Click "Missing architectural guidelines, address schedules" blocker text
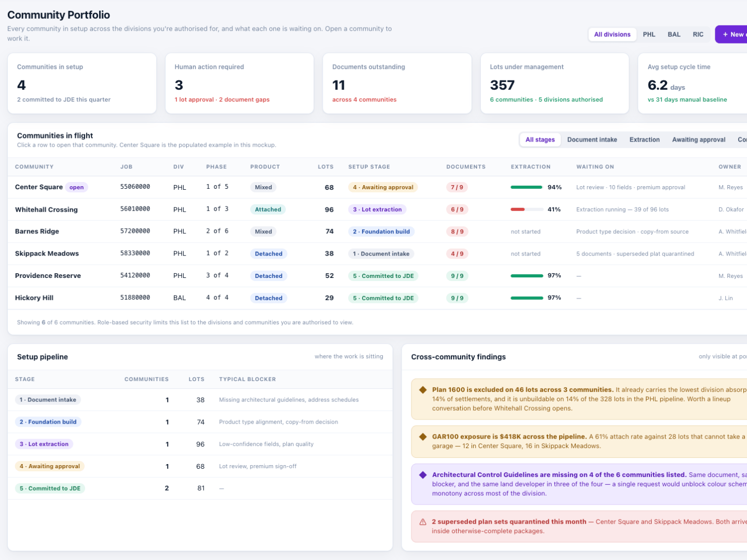 click(x=289, y=400)
